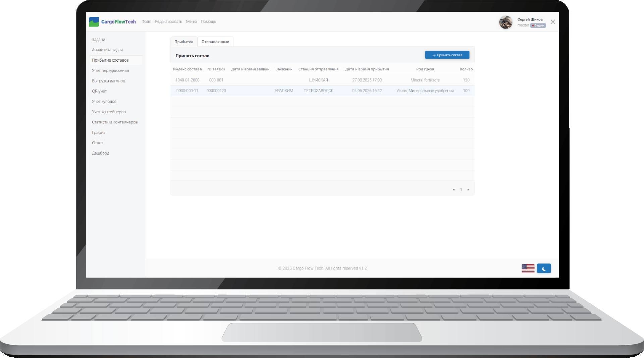This screenshot has width=644, height=358.
Task: Click arrival date 04.06.2026 16:42
Action: (x=367, y=91)
